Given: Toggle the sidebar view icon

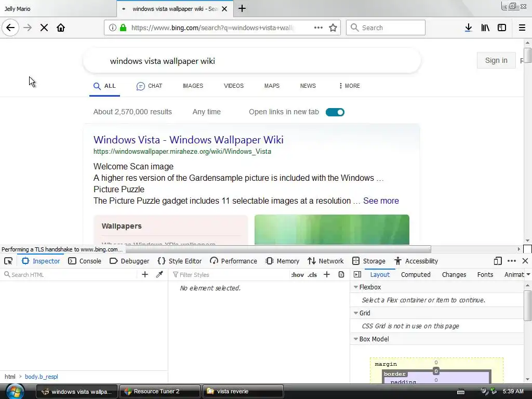Looking at the screenshot, I should click(502, 28).
